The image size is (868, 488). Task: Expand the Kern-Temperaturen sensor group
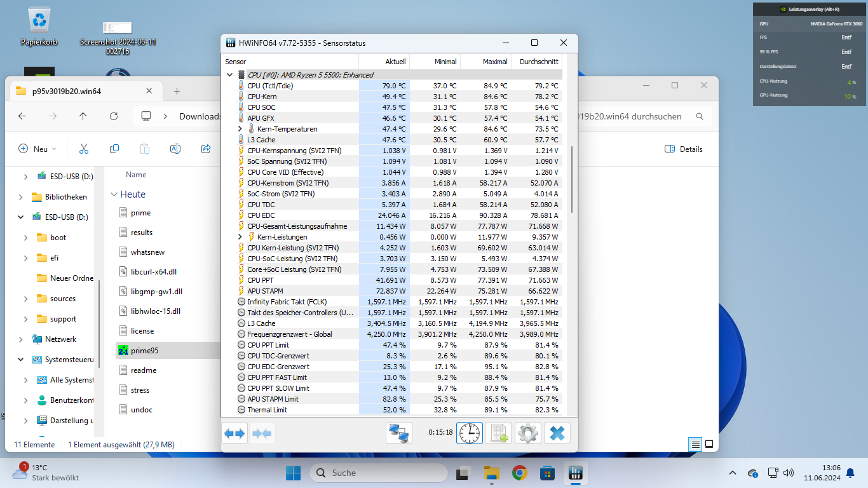240,129
